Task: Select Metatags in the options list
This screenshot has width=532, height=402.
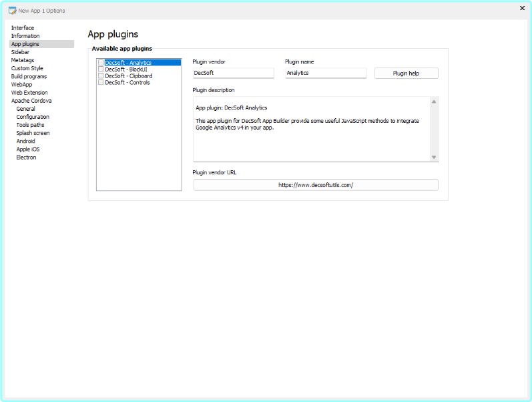Action: (23, 60)
